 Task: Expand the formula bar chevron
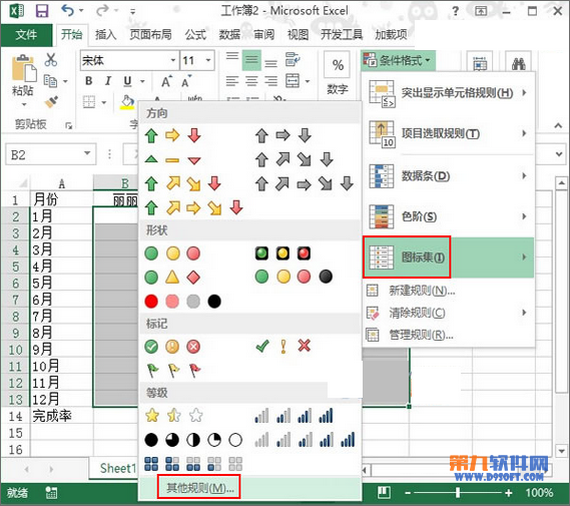click(x=559, y=153)
